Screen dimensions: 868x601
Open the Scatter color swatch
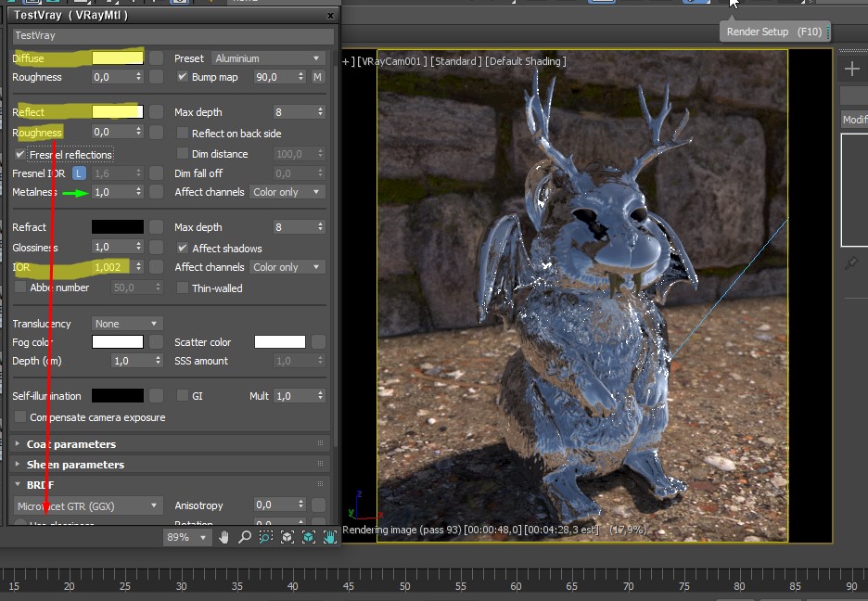pos(279,342)
